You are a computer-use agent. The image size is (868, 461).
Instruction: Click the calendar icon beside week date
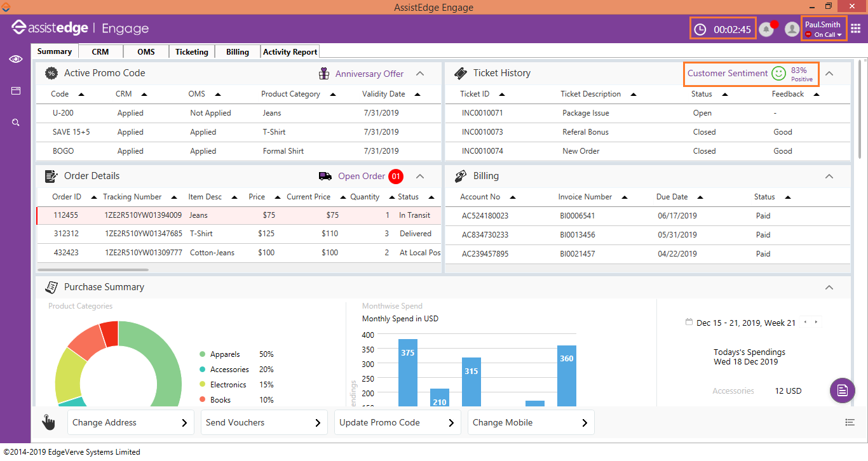point(689,322)
